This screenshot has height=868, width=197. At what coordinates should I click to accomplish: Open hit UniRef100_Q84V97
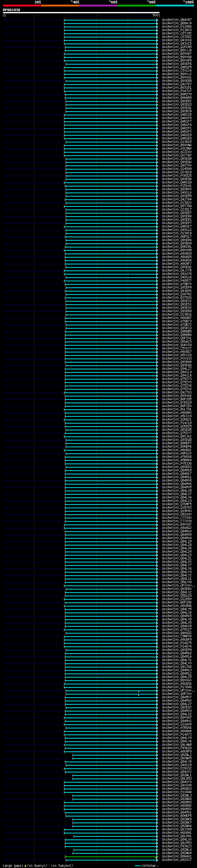click(x=177, y=20)
